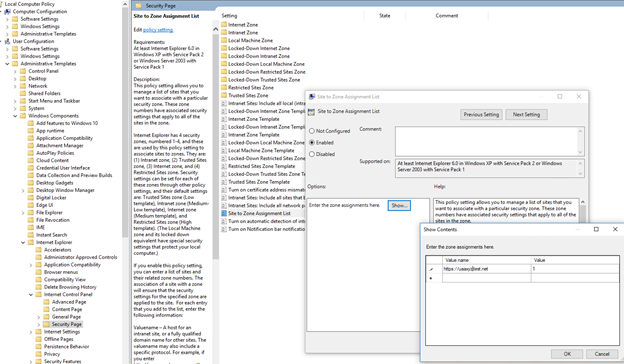Open the Intranet Zone folder icon

point(224,33)
